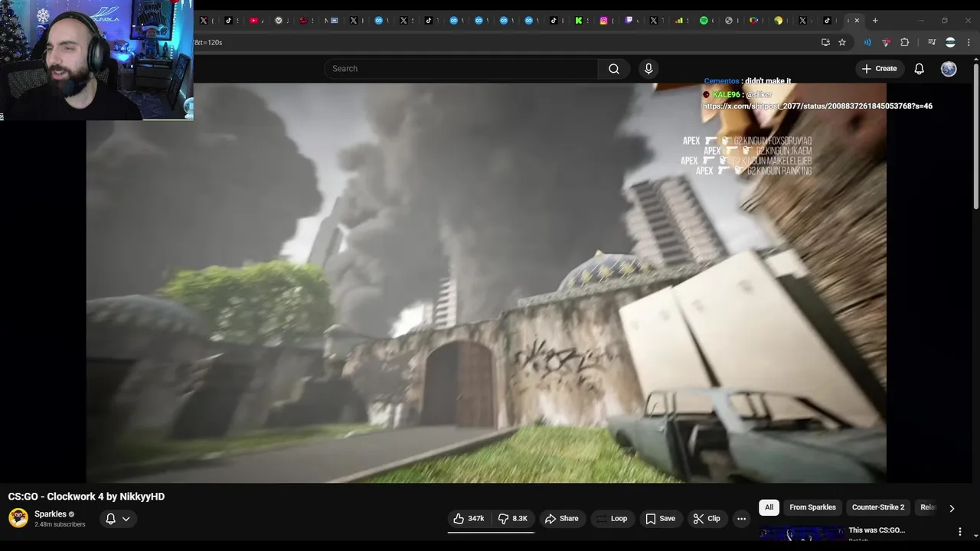Viewport: 980px width, 551px height.
Task: Expand subscription notification bell dropdown
Action: click(117, 519)
